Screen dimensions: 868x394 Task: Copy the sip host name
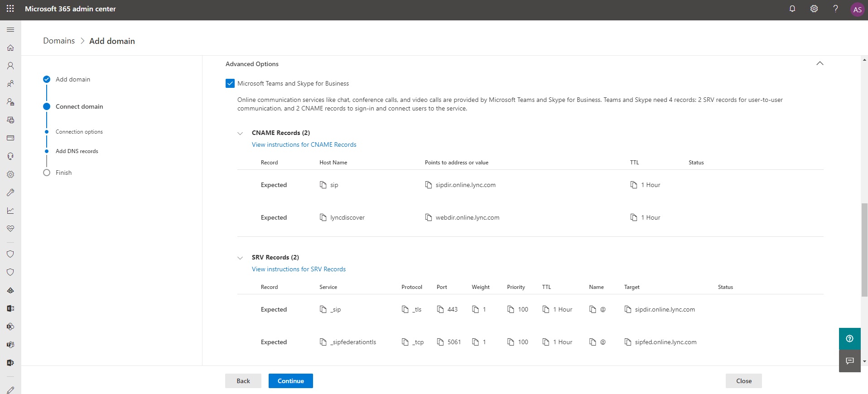pos(323,185)
